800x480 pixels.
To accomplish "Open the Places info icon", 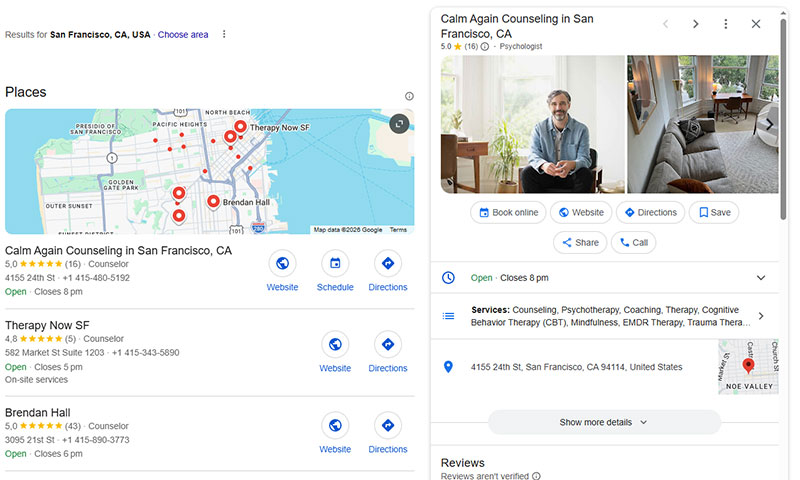I will [x=409, y=96].
